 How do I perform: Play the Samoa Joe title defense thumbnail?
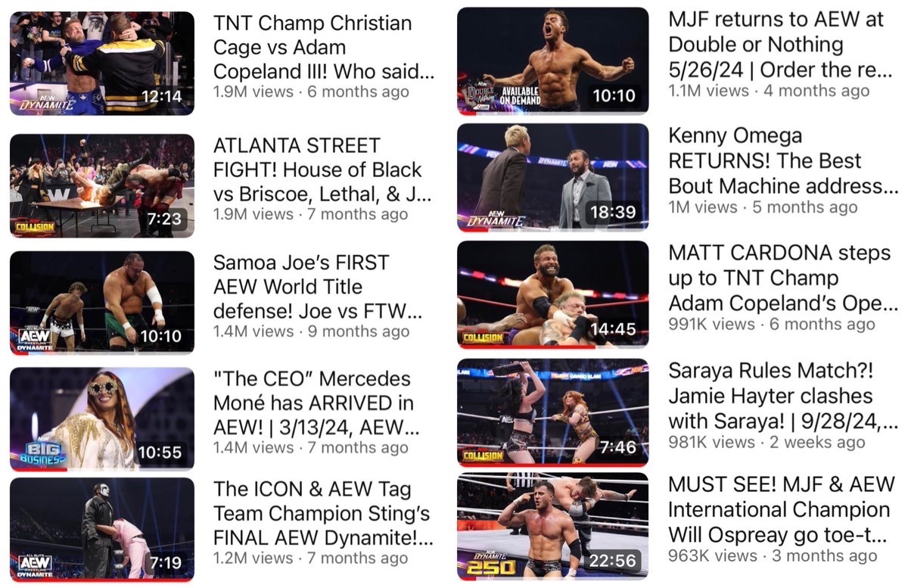pos(101,303)
